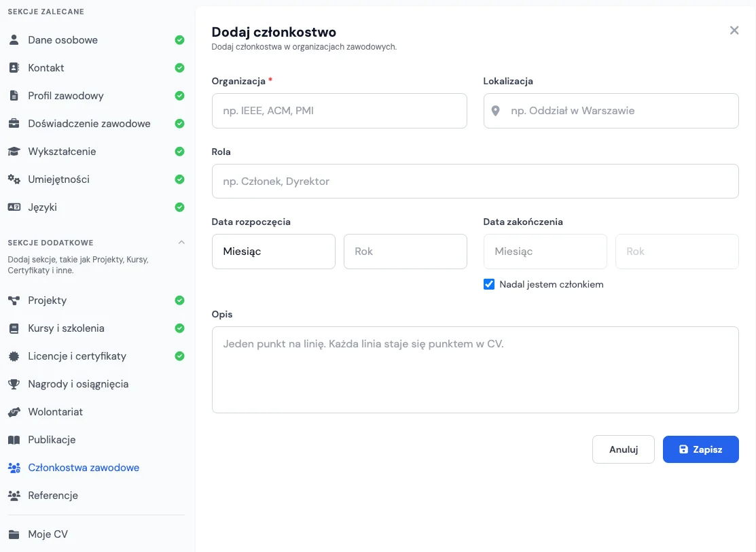Screen dimensions: 756x552
Task: Open Licencje i certyfikaty section
Action: (x=96, y=356)
